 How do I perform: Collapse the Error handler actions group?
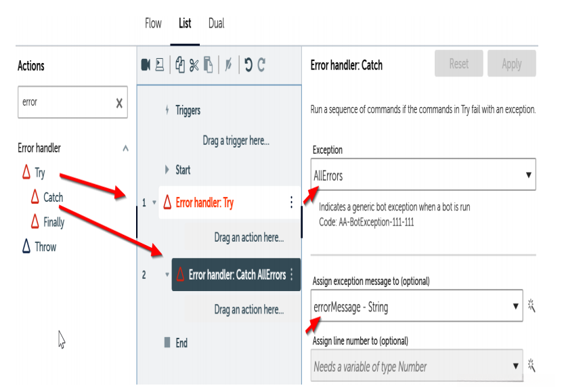click(125, 148)
